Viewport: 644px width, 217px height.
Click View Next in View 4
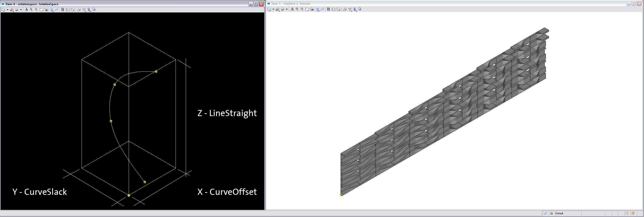point(73,10)
